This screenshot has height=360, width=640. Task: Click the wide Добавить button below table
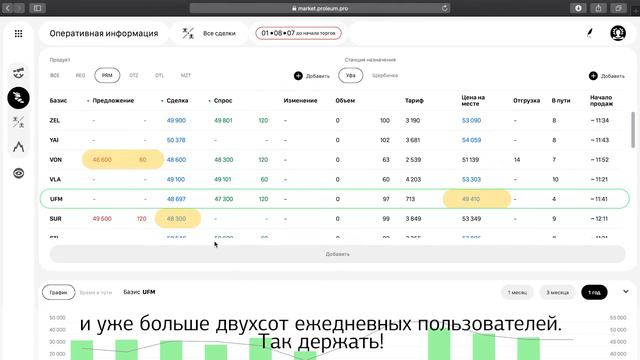point(338,254)
